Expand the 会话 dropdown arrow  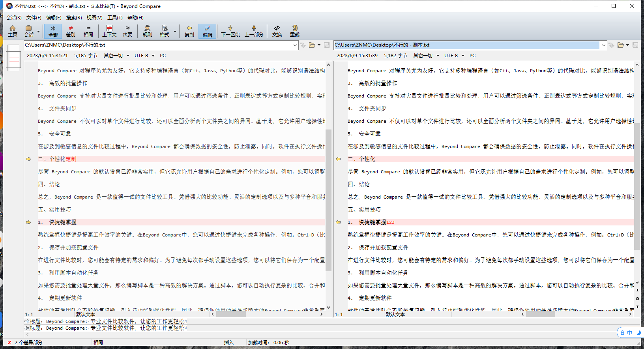(x=38, y=31)
